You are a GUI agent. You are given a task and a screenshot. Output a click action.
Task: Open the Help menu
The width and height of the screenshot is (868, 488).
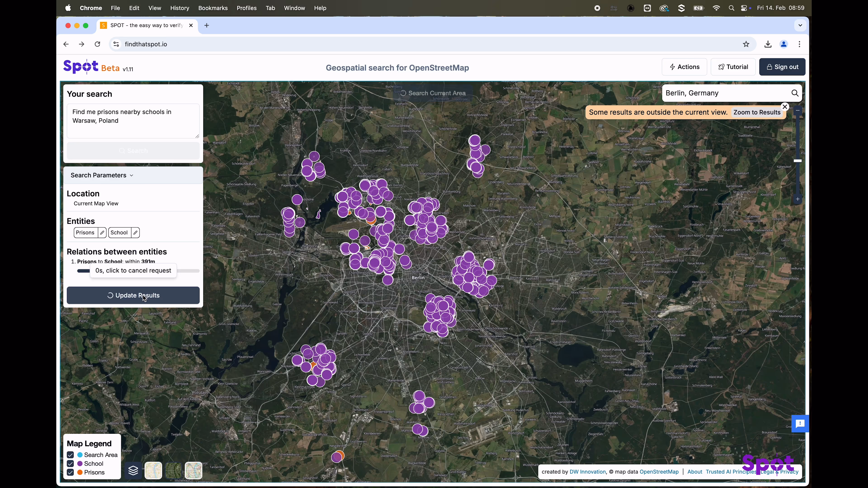(320, 8)
